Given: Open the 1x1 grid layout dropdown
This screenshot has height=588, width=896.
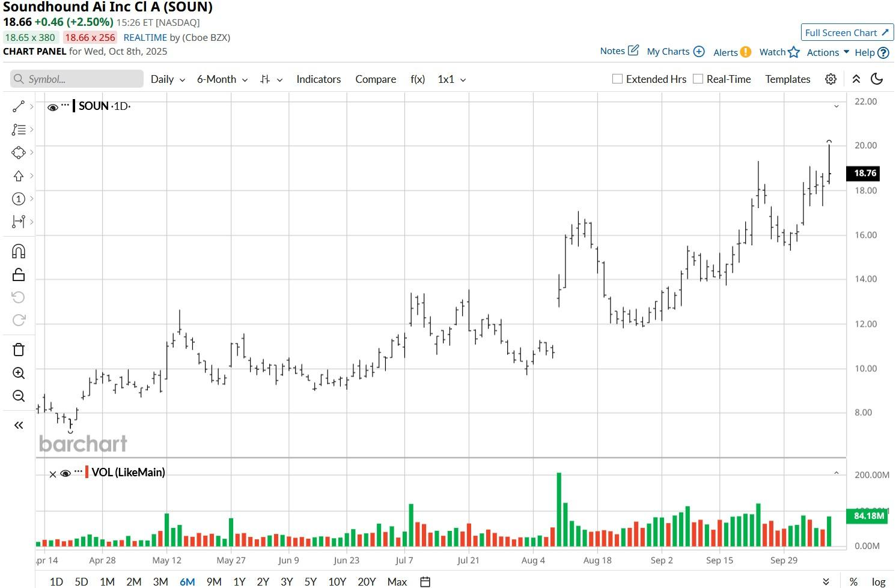Looking at the screenshot, I should [x=452, y=79].
